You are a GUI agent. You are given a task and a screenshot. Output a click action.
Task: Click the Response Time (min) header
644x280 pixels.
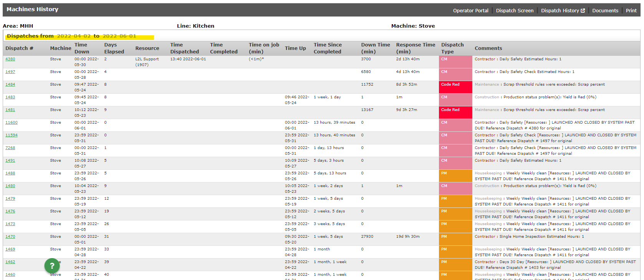coord(416,48)
